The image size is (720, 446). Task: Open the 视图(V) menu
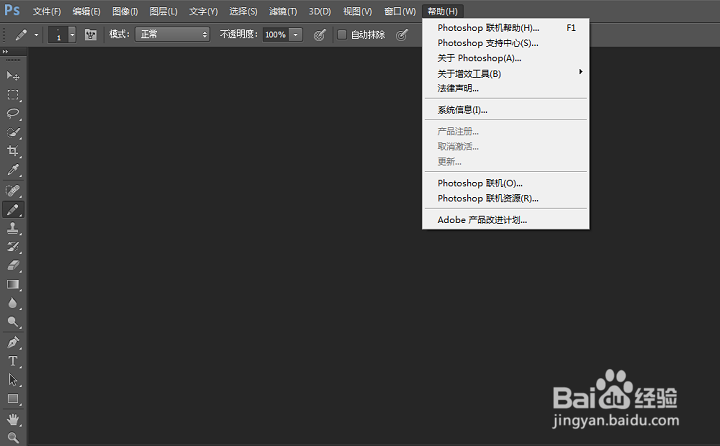point(358,11)
